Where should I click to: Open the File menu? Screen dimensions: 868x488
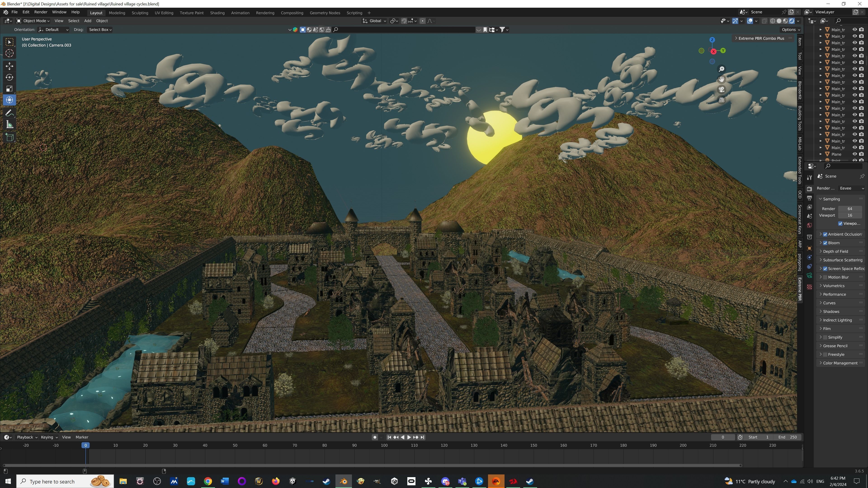pyautogui.click(x=14, y=12)
